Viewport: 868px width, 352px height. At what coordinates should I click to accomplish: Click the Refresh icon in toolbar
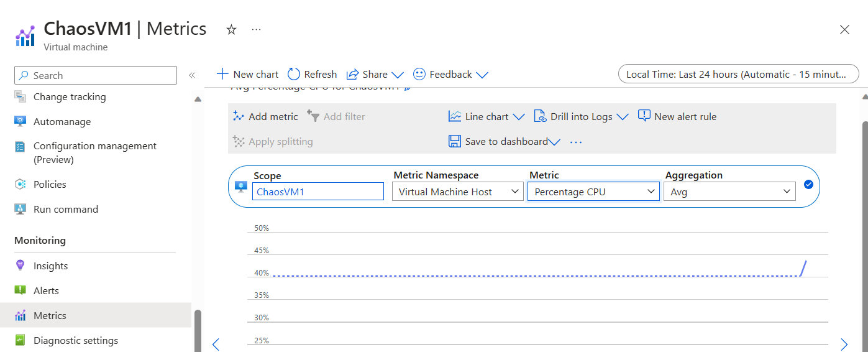(294, 75)
